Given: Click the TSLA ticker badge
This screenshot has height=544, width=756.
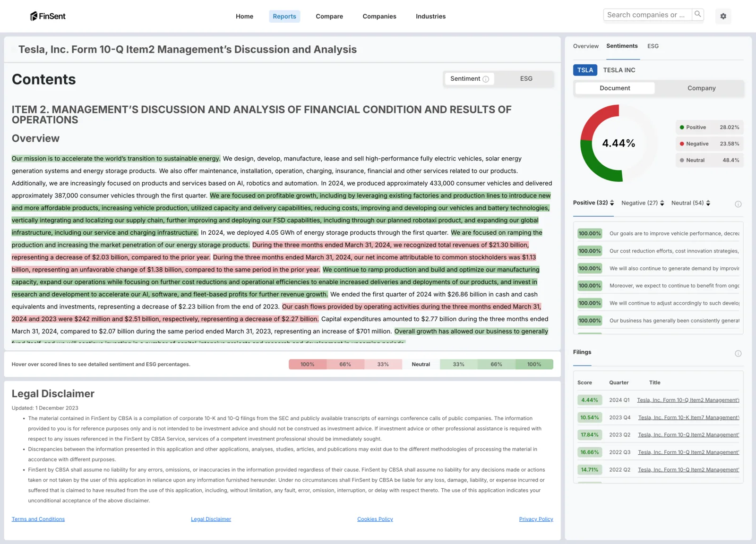Looking at the screenshot, I should coord(585,70).
